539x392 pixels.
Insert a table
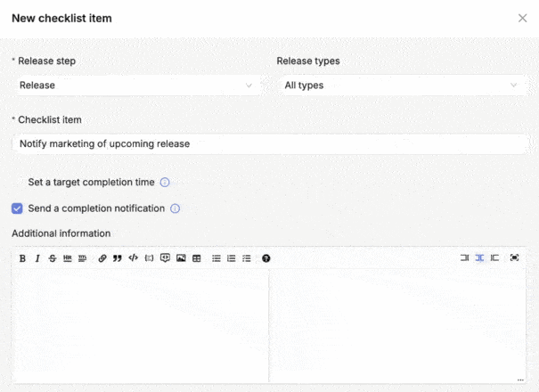coord(196,258)
